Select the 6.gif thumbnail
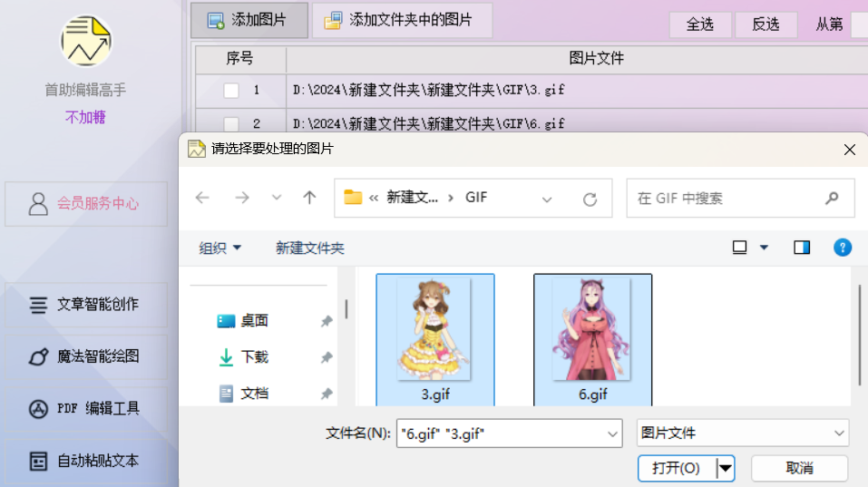This screenshot has height=487, width=868. 593,340
